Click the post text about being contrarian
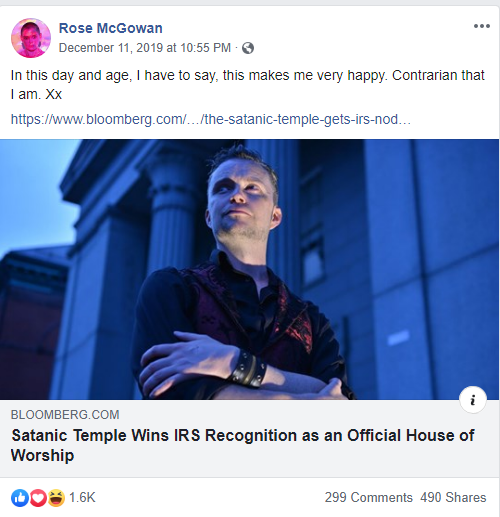Screen dimensions: 500x517 point(247,85)
